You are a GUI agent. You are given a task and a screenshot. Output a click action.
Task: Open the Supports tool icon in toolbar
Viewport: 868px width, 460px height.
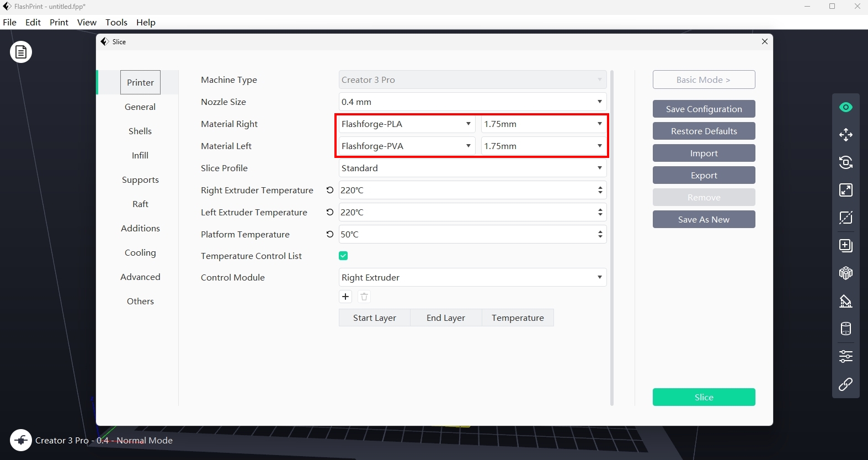tap(845, 301)
